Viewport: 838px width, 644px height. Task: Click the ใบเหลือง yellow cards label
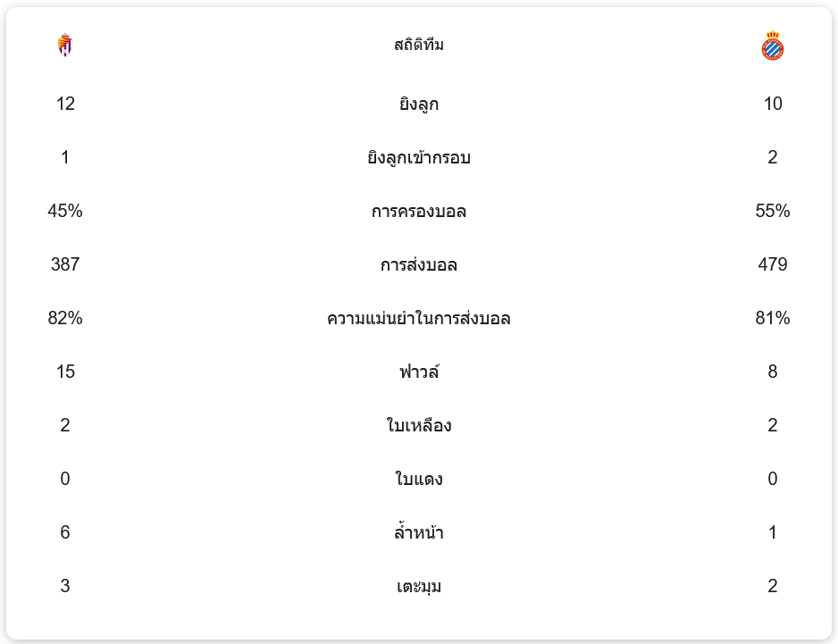[419, 425]
